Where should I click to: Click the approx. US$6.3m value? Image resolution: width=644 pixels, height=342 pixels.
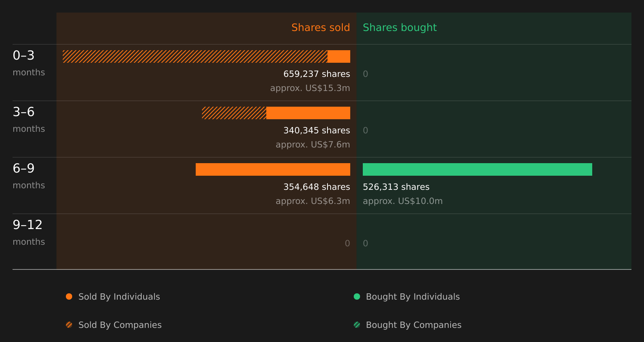pyautogui.click(x=313, y=201)
